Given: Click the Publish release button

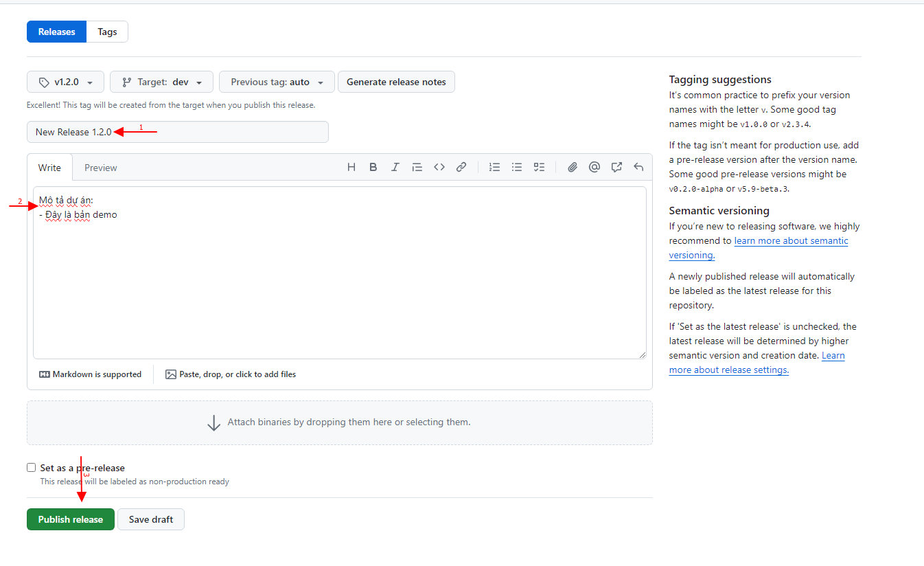Looking at the screenshot, I should coord(71,519).
